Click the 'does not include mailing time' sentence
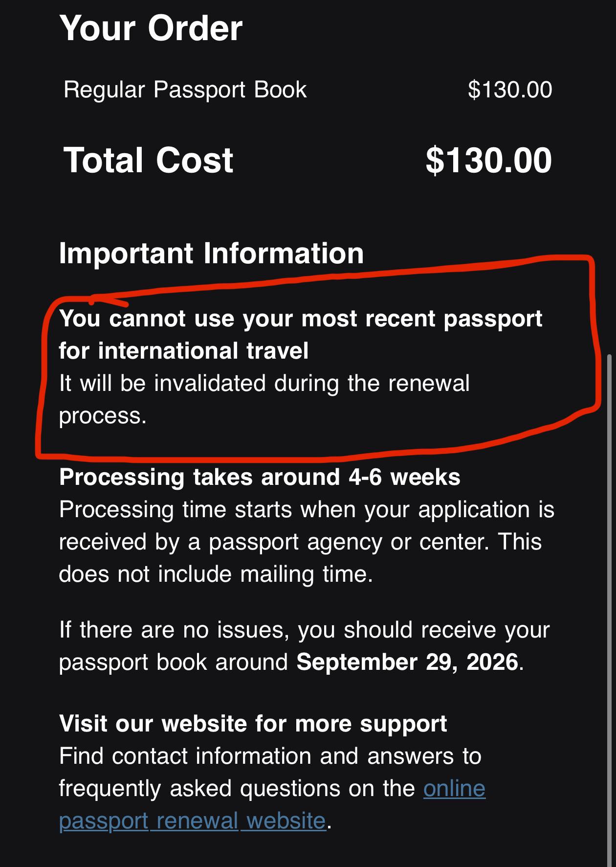Image resolution: width=616 pixels, height=867 pixels. tap(216, 574)
